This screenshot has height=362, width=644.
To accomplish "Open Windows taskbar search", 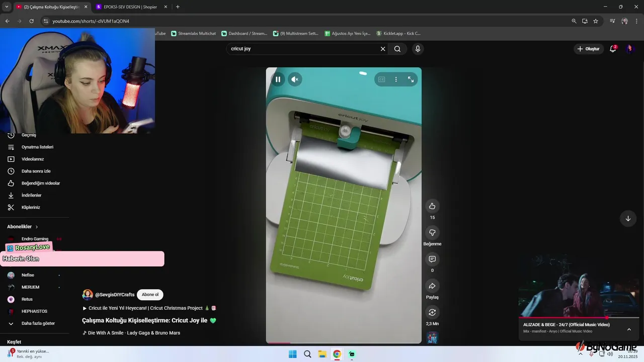I will (x=307, y=354).
